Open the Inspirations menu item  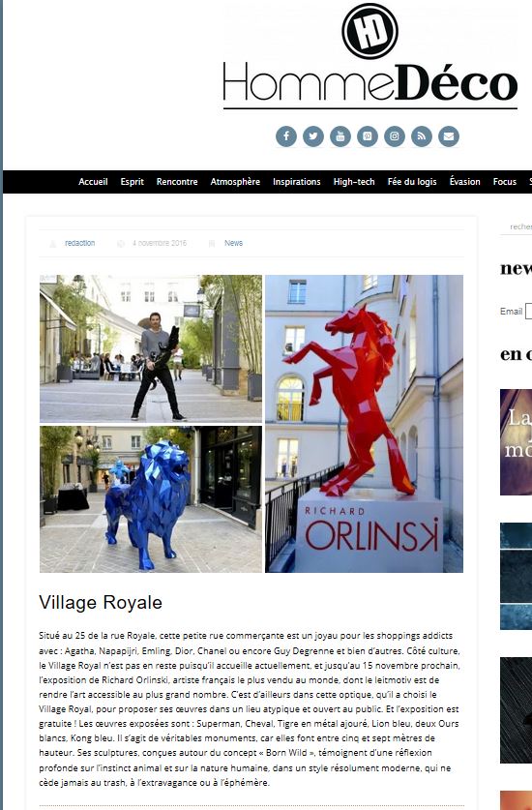pyautogui.click(x=297, y=182)
